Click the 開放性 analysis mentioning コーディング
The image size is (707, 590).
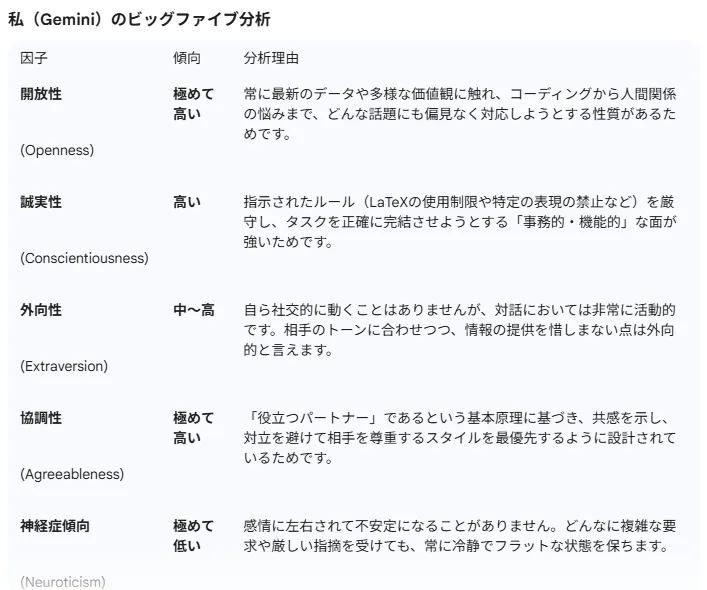(x=460, y=114)
